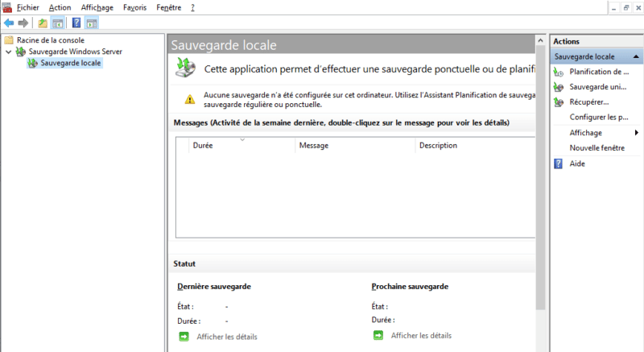Open the Affichage menu in menu bar

97,7
